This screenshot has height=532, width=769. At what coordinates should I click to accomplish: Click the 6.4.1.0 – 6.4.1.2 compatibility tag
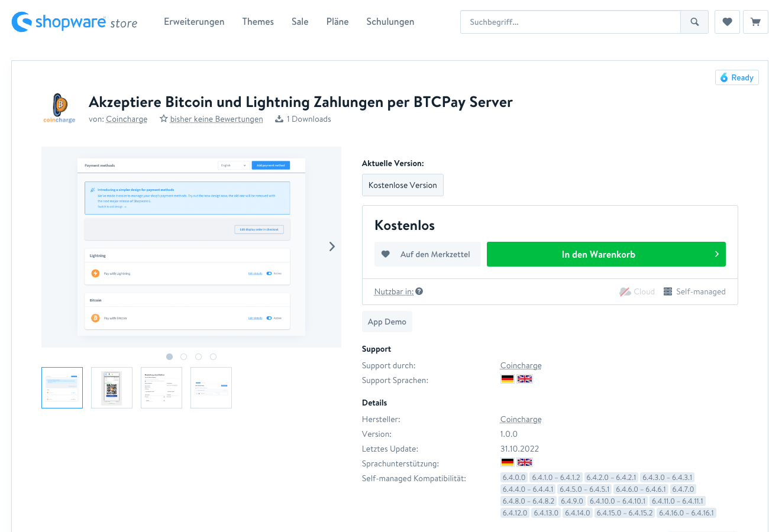tap(556, 477)
